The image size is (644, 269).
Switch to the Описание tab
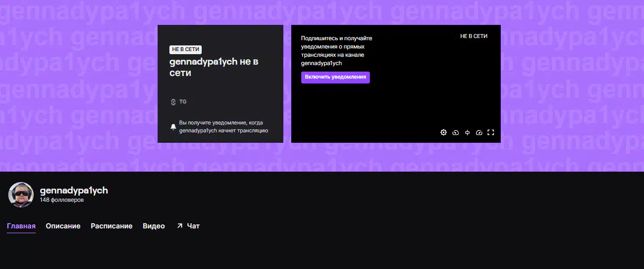(x=63, y=226)
